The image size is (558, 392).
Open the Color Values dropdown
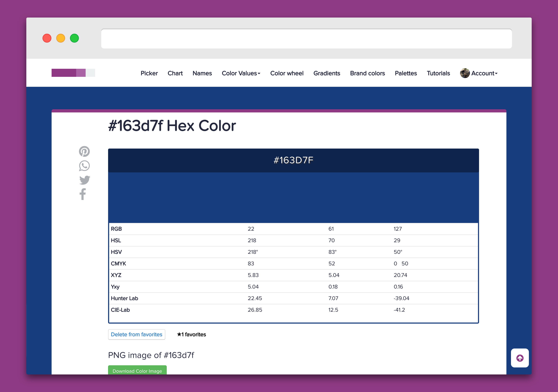pos(241,73)
